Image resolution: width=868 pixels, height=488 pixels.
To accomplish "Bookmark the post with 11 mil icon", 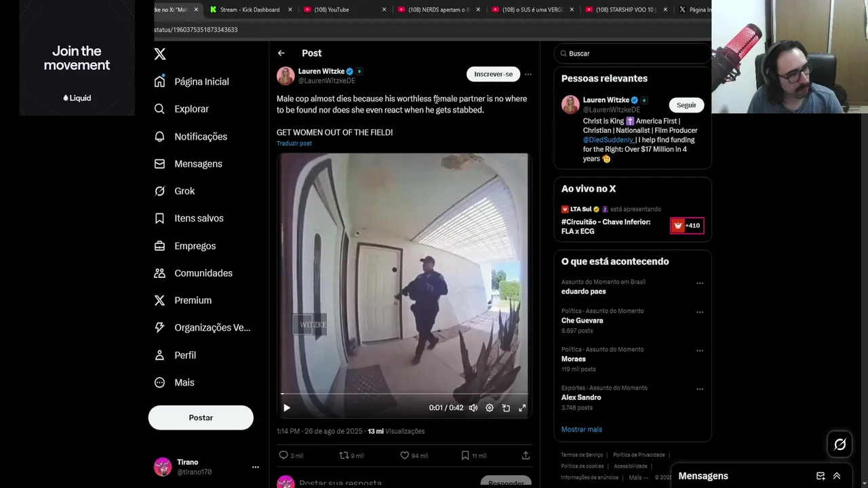I will [465, 455].
